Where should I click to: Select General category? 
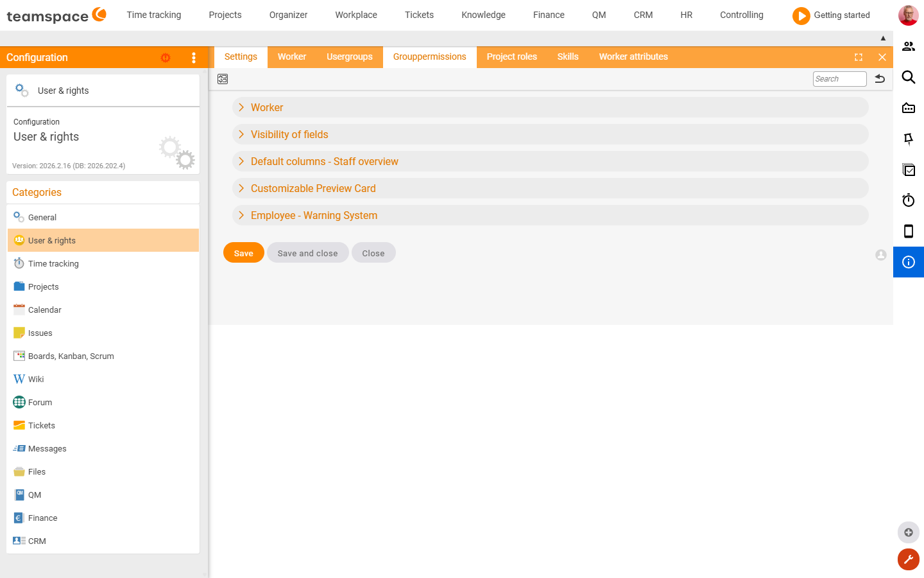coord(103,217)
